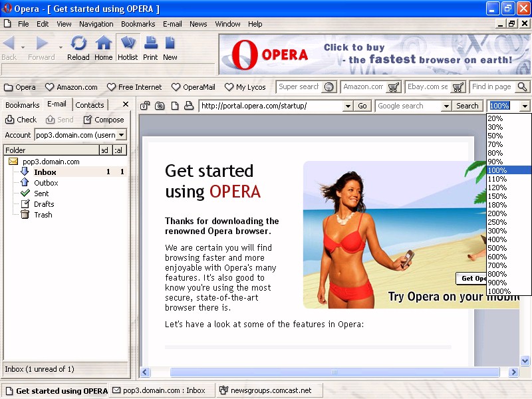Image resolution: width=532 pixels, height=399 pixels.
Task: Click the Opera banner advertisement
Action: [x=374, y=55]
